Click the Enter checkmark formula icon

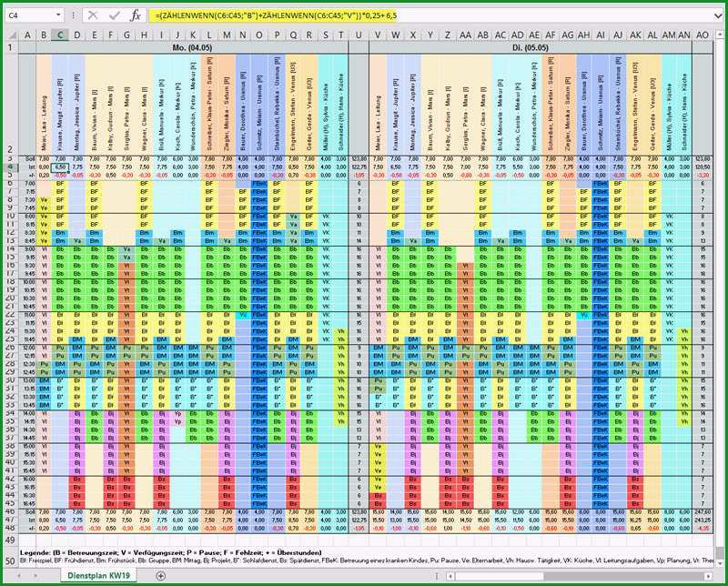tap(115, 15)
